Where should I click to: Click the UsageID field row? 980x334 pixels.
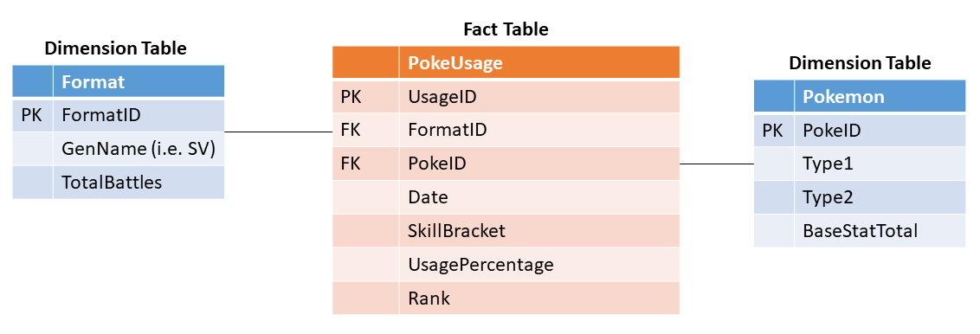[506, 97]
